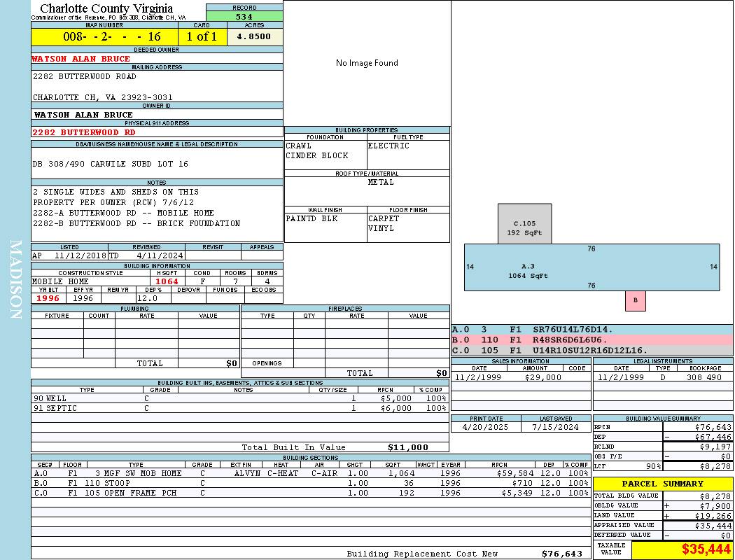Click the A.0 MGF SW MOB HOME row
Viewport: 735px width, 560px height.
click(x=311, y=473)
